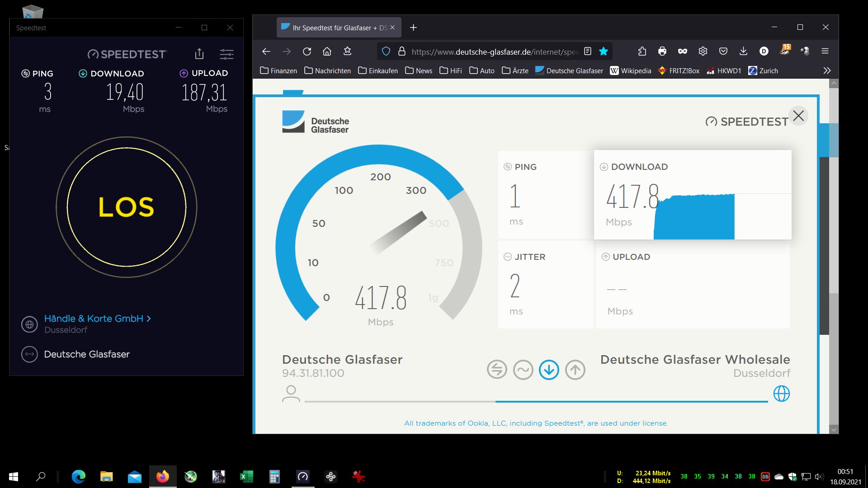
Task: Expand the News bookmark folder
Action: [x=419, y=70]
